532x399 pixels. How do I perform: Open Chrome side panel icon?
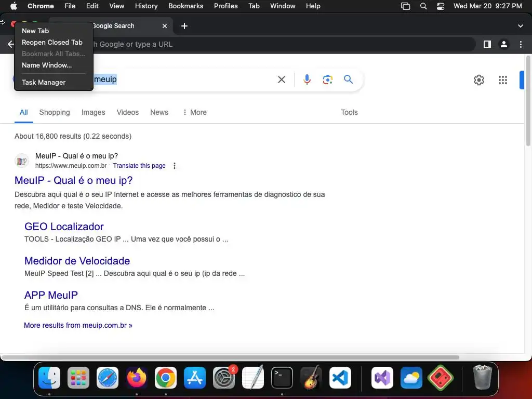(x=487, y=44)
